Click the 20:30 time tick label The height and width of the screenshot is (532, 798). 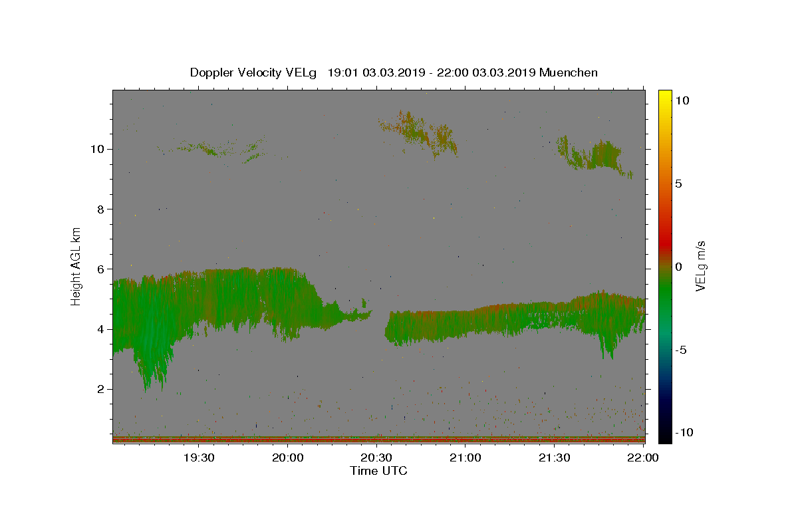point(376,458)
